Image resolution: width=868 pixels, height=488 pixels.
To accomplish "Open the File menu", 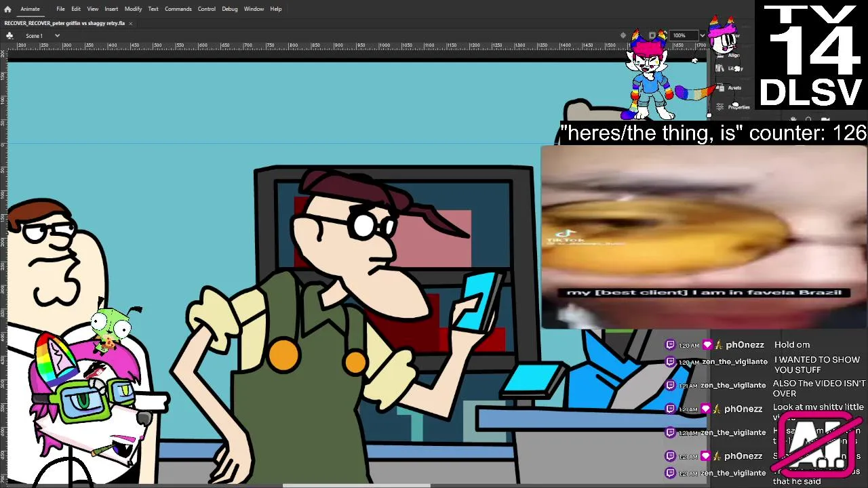I will pyautogui.click(x=60, y=9).
